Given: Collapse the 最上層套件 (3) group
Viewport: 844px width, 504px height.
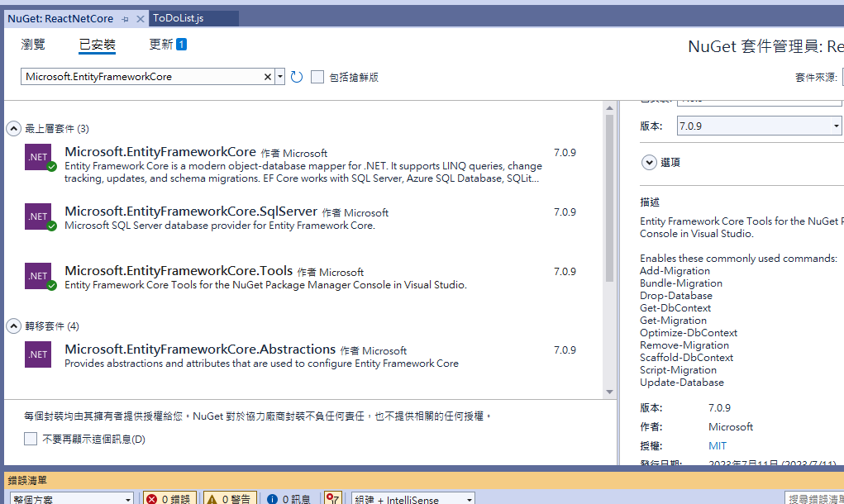Looking at the screenshot, I should 13,129.
